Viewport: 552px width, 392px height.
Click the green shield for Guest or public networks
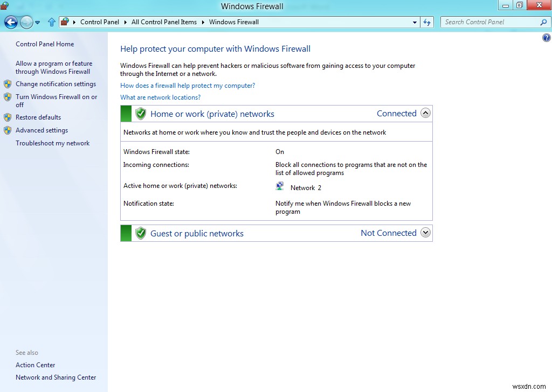pyautogui.click(x=140, y=233)
